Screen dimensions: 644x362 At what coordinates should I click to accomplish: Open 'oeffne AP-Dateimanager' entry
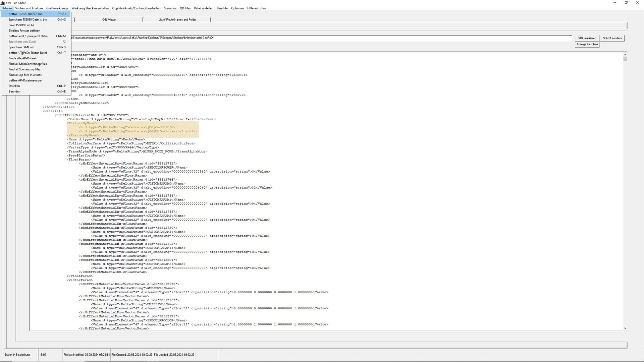tap(25, 80)
